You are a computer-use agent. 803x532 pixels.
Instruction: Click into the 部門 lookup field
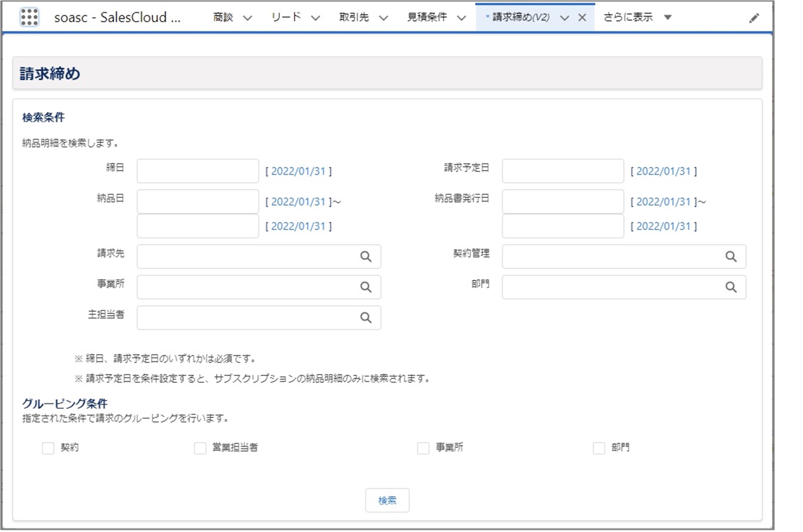click(x=624, y=287)
